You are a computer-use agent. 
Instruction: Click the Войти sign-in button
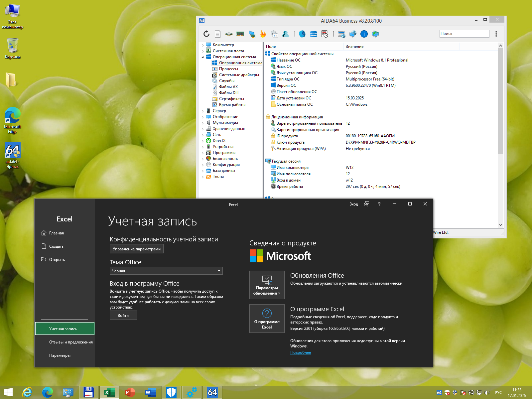123,316
